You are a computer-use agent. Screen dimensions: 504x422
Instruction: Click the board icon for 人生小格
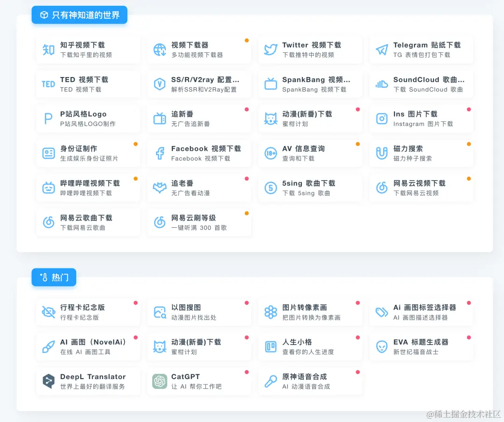pos(271,347)
